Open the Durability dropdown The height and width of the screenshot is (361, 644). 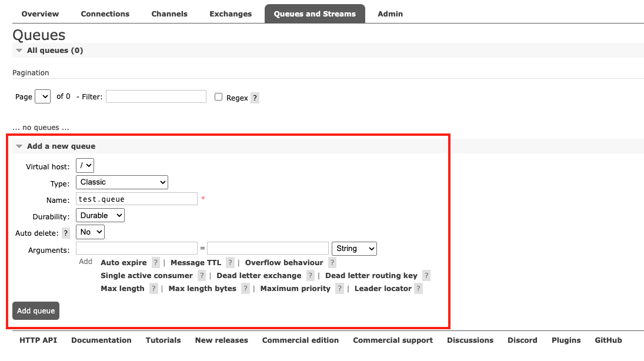point(100,216)
